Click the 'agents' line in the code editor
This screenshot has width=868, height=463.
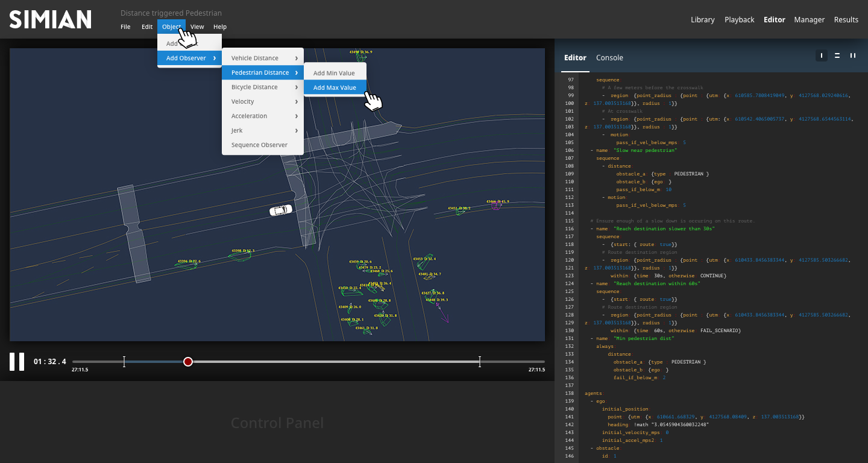pos(593,393)
